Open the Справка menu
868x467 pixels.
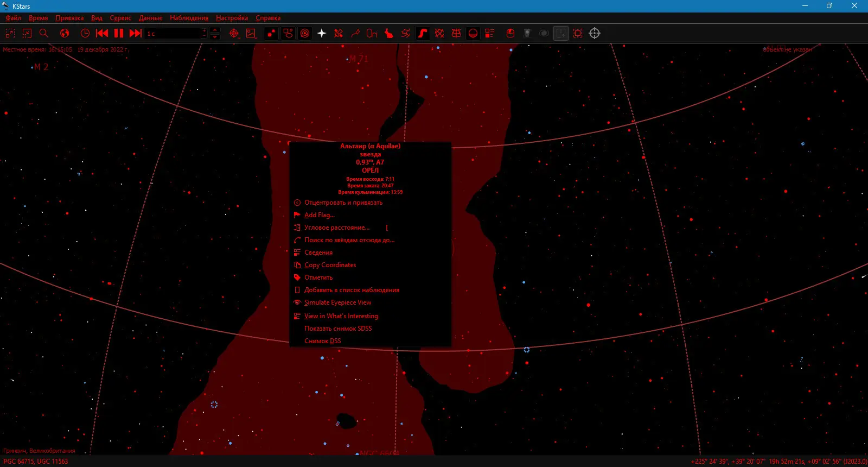pyautogui.click(x=268, y=18)
